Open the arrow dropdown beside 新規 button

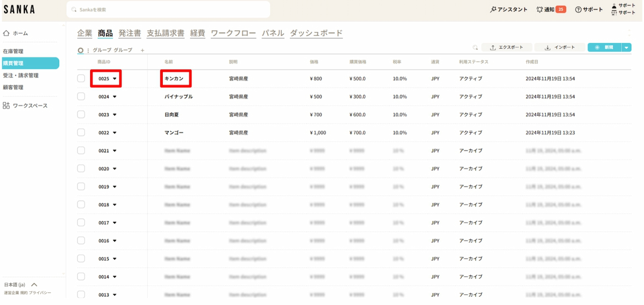626,48
